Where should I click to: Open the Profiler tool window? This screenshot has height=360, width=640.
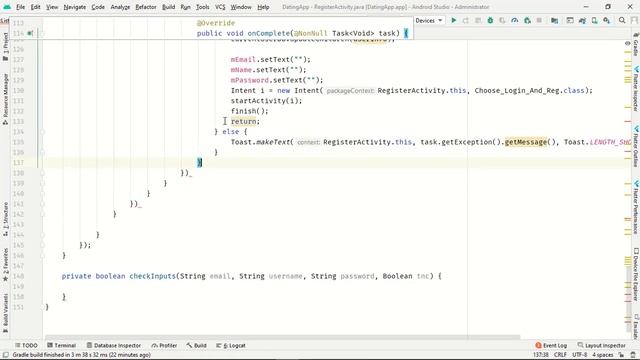[x=164, y=345]
